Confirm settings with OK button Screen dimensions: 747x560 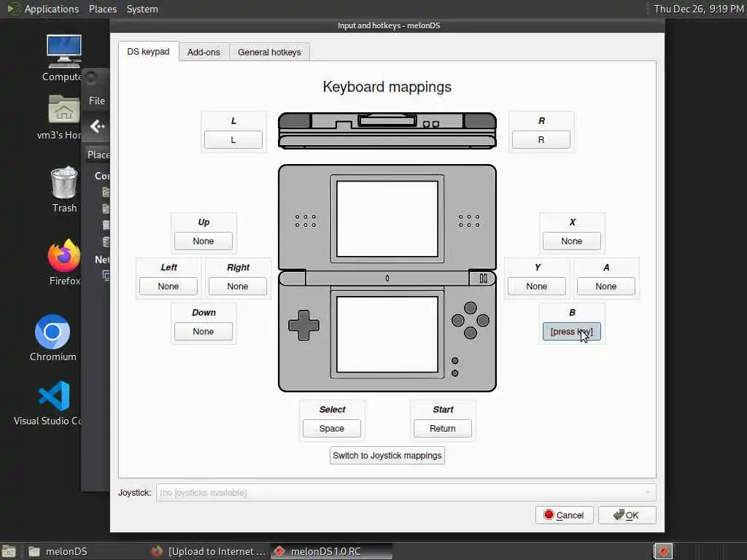627,515
